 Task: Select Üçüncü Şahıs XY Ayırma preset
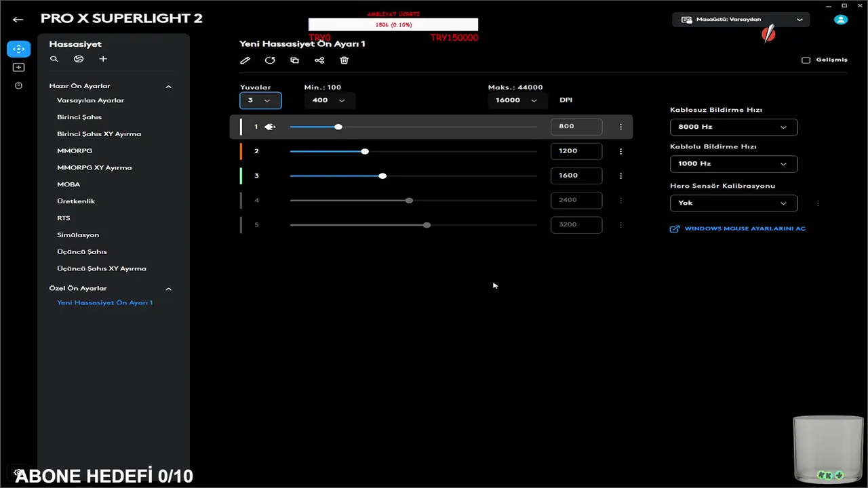[x=102, y=269]
